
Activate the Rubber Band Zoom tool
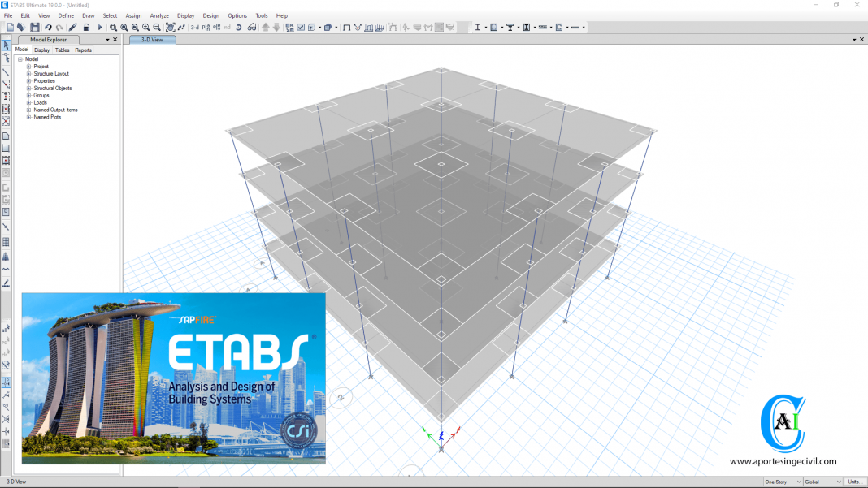113,27
